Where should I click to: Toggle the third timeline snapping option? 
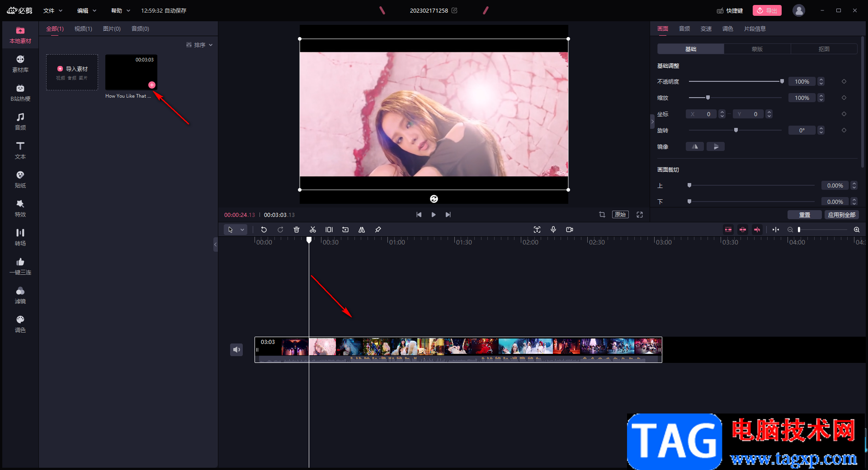[x=757, y=230]
